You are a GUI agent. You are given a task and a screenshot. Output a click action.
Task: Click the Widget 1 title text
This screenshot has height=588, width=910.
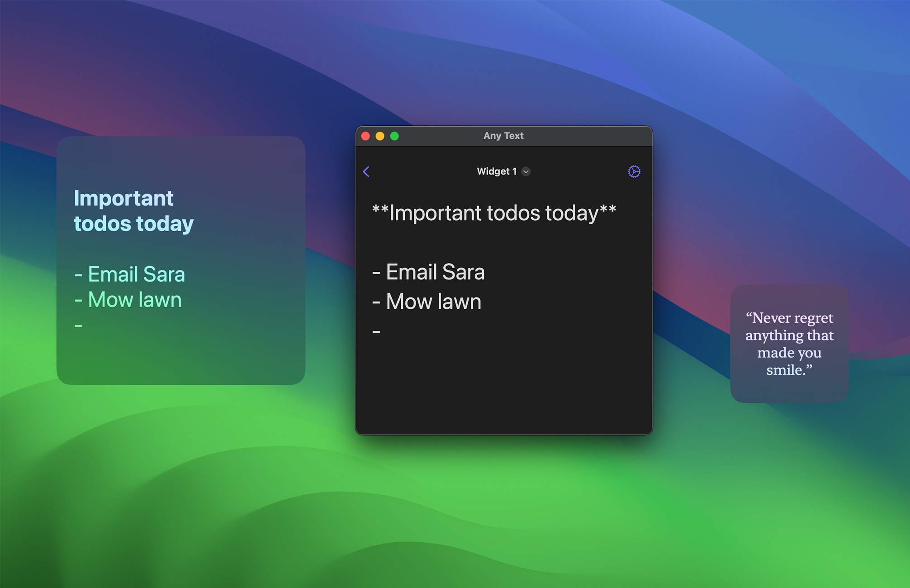coord(496,171)
